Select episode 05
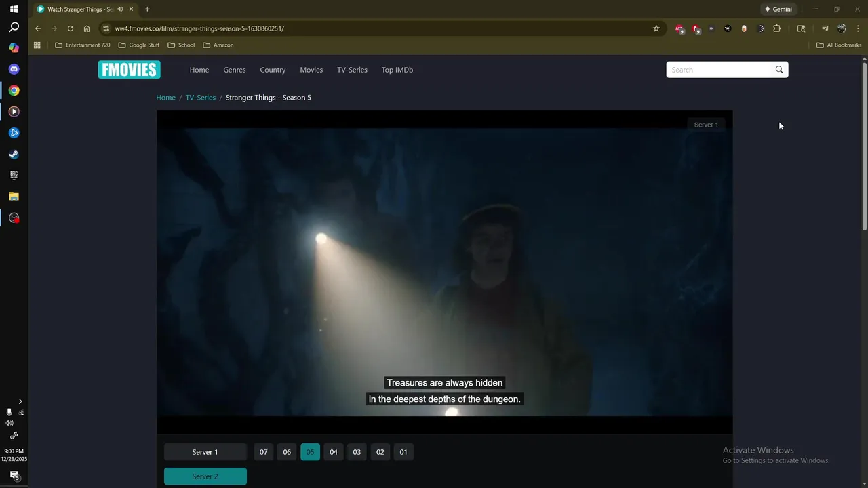The width and height of the screenshot is (868, 488). [310, 452]
